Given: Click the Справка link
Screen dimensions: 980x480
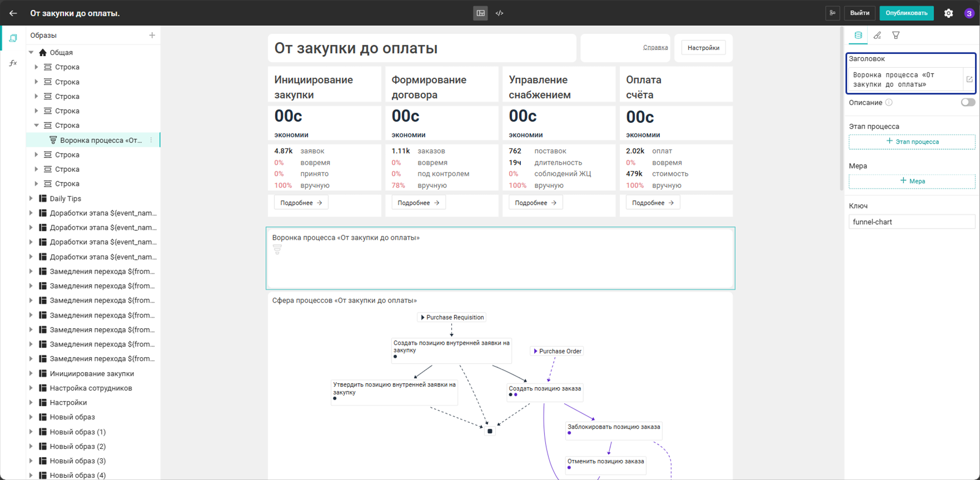Looking at the screenshot, I should 655,48.
